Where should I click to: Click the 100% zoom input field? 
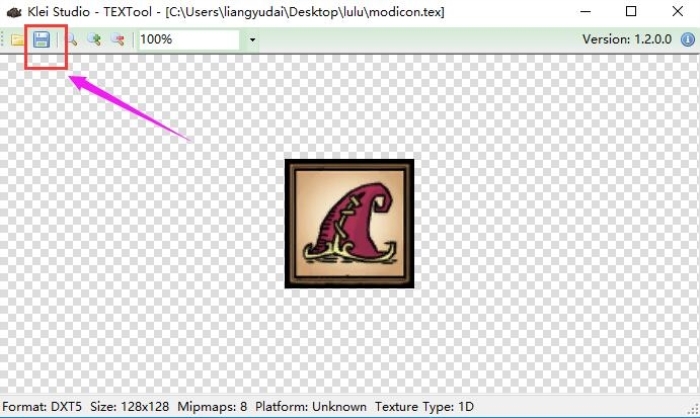189,40
